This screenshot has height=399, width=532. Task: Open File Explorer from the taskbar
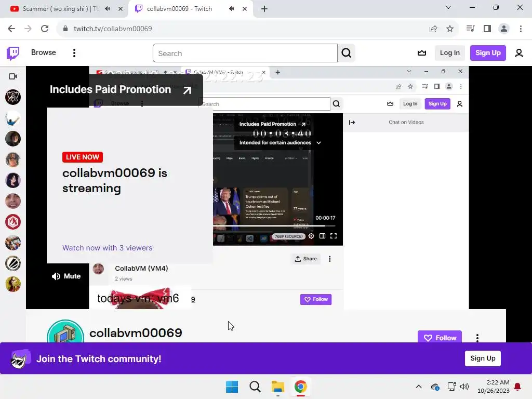(277, 387)
